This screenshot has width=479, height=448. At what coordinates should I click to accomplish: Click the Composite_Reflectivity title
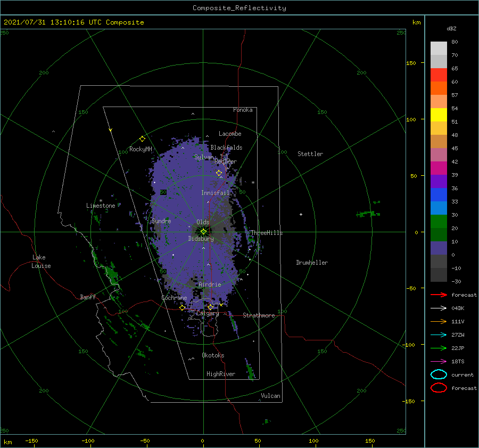coord(239,8)
